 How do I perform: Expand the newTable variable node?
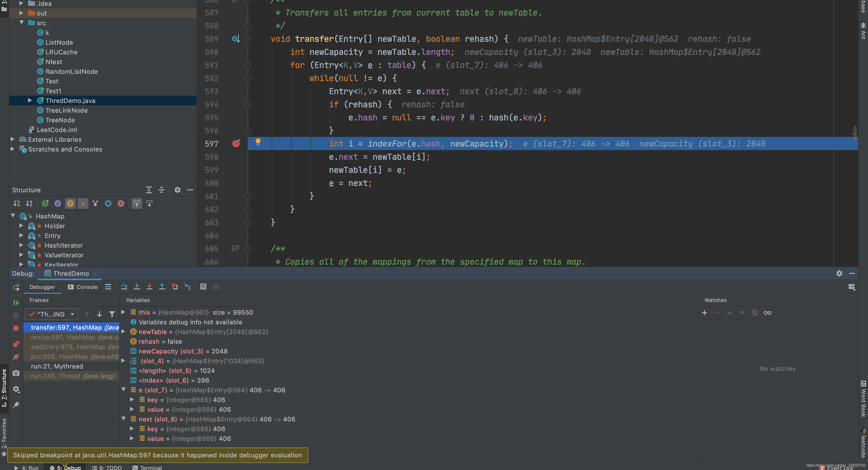(124, 332)
